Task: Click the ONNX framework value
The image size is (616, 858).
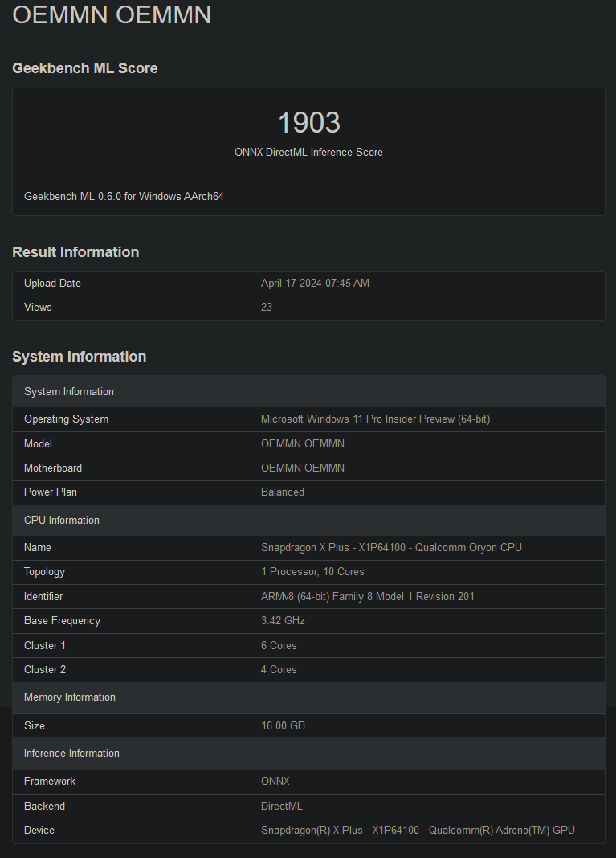Action: pos(275,782)
